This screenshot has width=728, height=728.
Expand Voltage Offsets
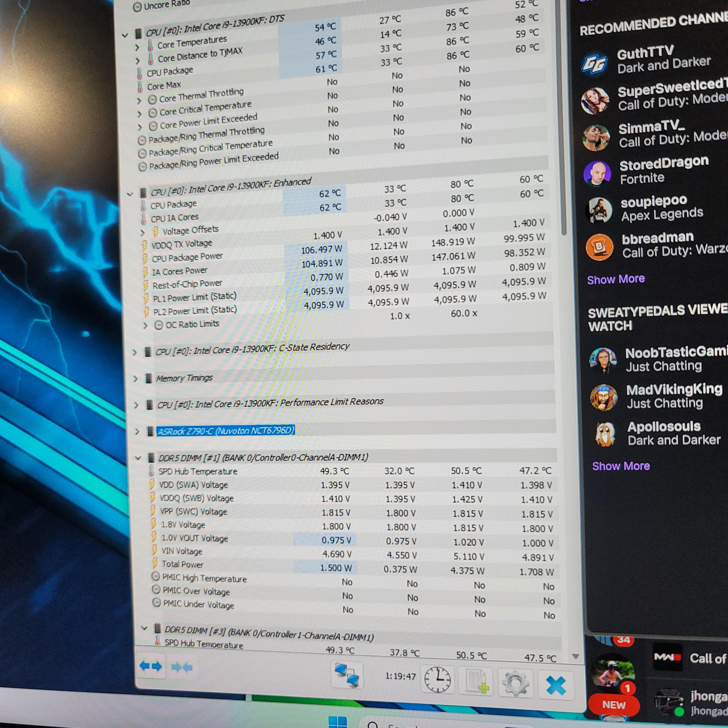coord(143,233)
